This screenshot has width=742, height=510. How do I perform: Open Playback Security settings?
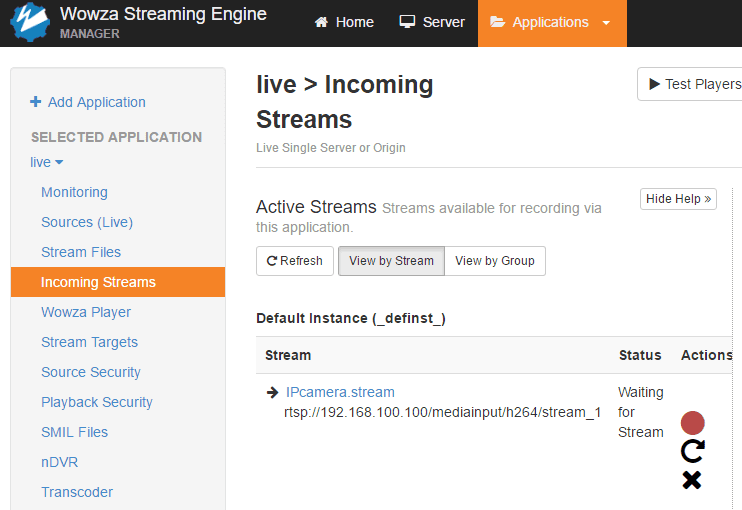click(x=97, y=402)
